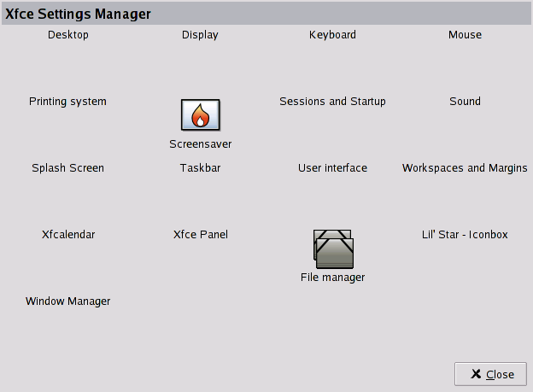Launch Xfcalendar settings
This screenshot has height=392, width=533.
coord(68,235)
